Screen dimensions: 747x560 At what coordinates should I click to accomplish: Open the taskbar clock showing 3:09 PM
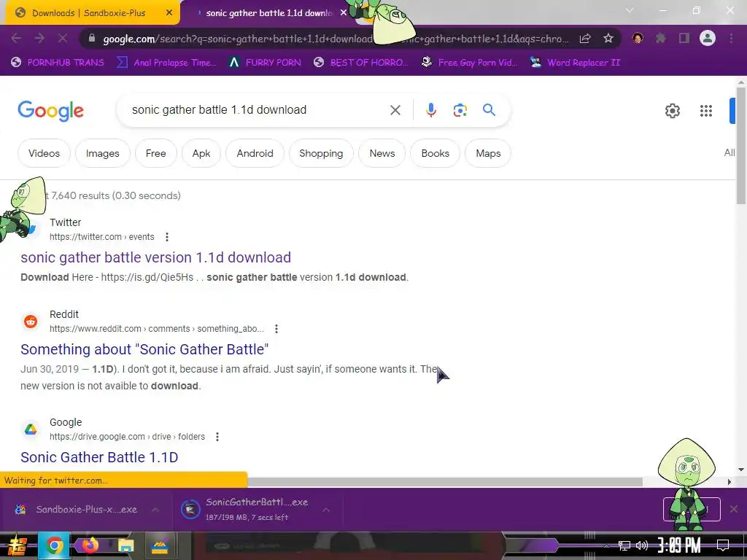click(679, 545)
